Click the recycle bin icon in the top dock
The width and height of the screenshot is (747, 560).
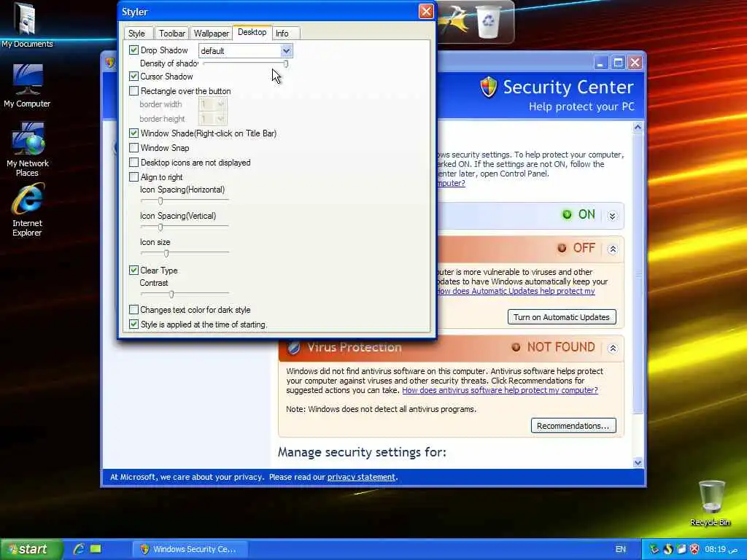tap(488, 21)
